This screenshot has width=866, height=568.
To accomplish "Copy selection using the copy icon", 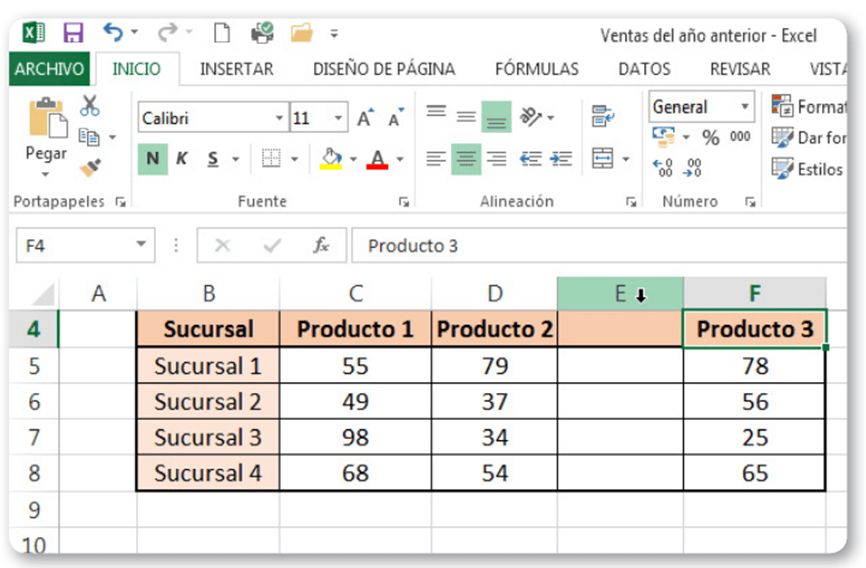I will pos(89,136).
